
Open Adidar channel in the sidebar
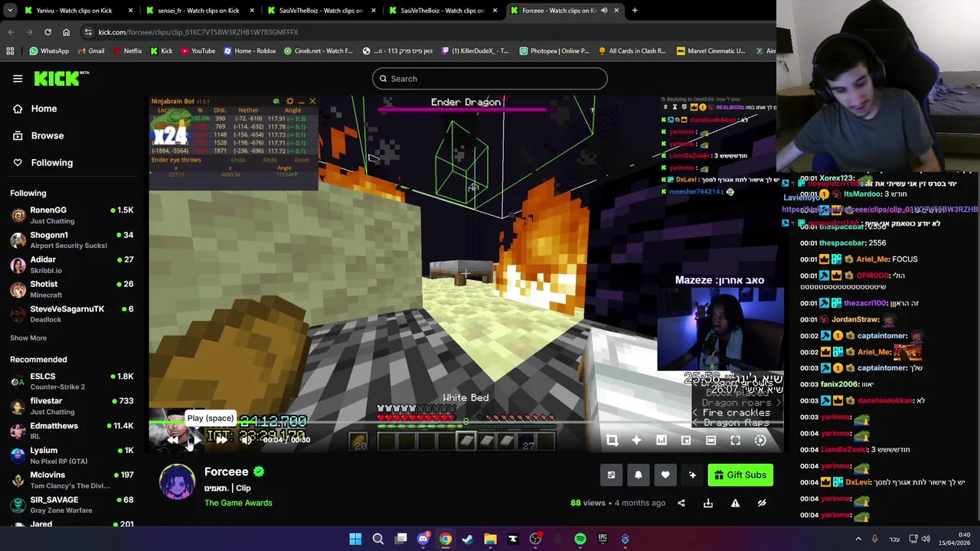[x=72, y=265]
